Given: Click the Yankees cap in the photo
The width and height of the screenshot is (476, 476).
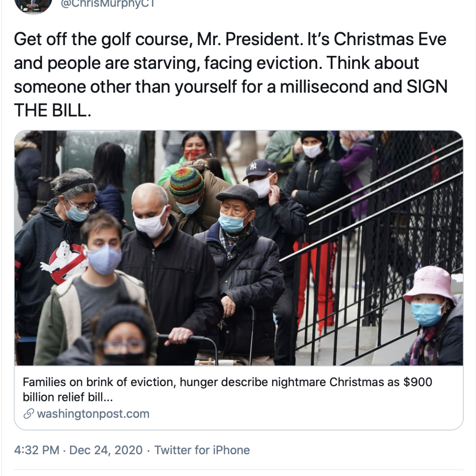Looking at the screenshot, I should (x=259, y=168).
